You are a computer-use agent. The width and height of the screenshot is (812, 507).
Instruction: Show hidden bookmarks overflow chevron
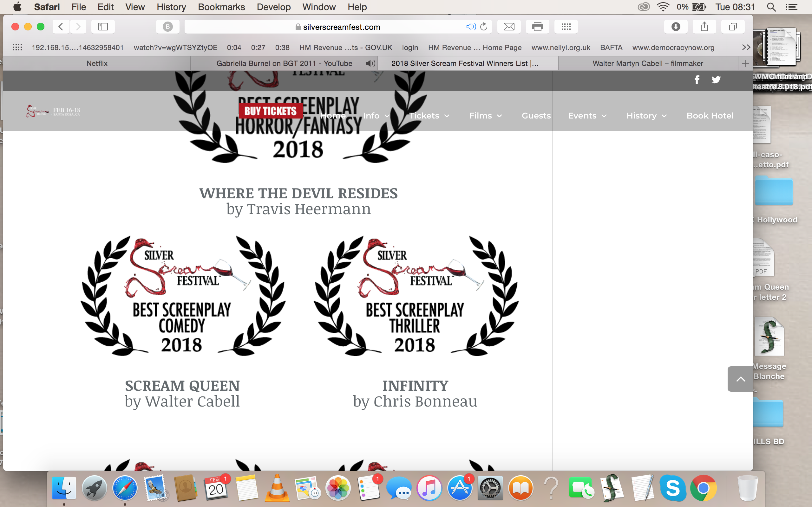tap(746, 47)
